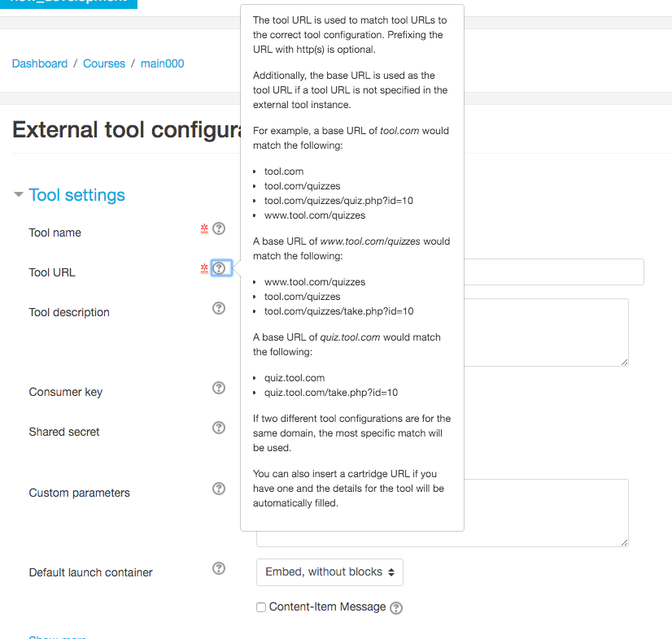Focus the Tool description text area
The width and height of the screenshot is (672, 639).
pos(546,333)
